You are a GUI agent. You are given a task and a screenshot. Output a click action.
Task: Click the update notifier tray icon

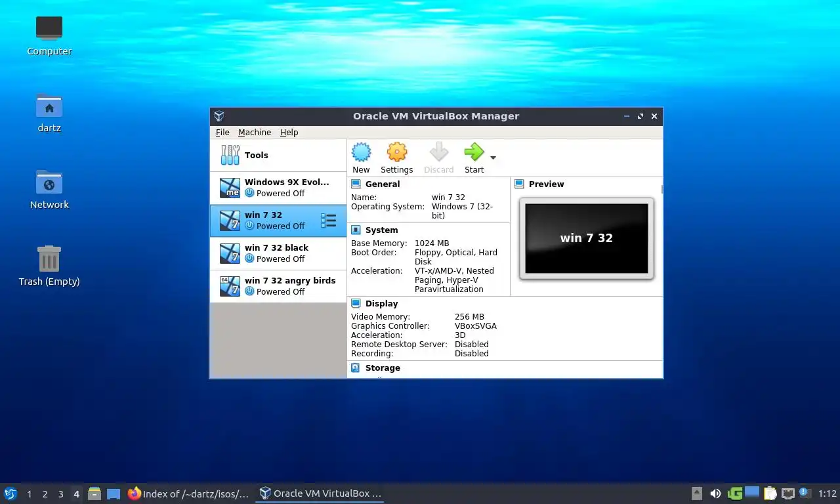pyautogui.click(x=805, y=493)
